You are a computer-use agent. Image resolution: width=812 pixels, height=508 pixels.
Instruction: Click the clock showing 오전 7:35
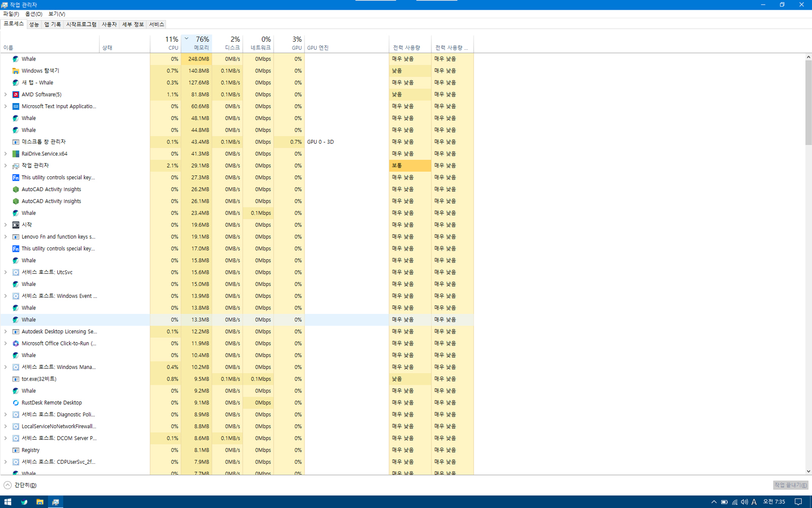coord(774,502)
